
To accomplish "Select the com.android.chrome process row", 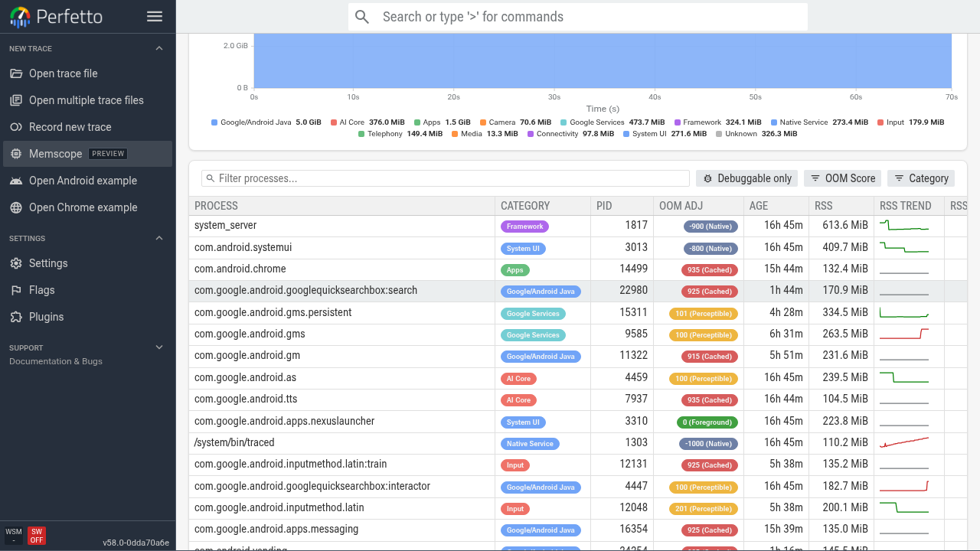I will tap(578, 269).
